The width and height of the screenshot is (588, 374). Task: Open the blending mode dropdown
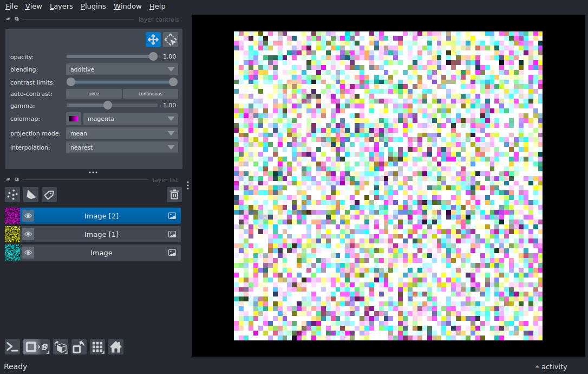pos(122,69)
